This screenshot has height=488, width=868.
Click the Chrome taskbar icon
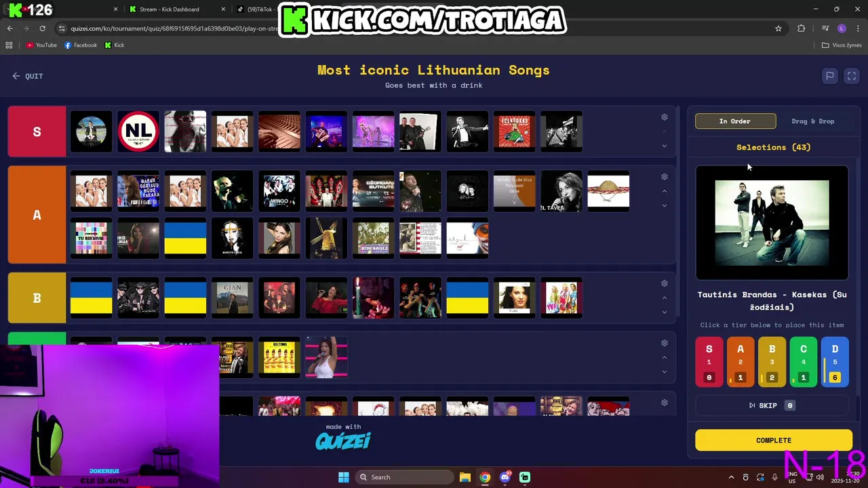[485, 477]
